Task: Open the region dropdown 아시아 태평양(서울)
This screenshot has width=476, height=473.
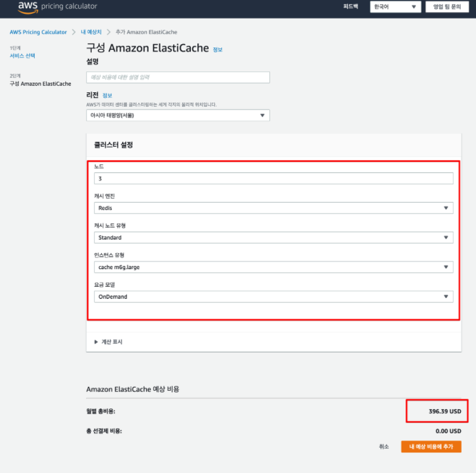Action: [x=178, y=115]
